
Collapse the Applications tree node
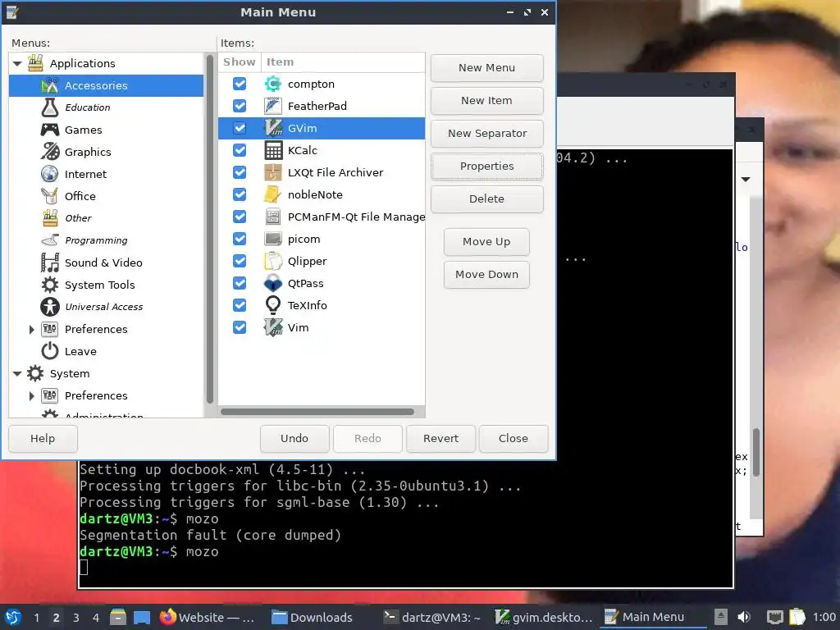point(17,64)
